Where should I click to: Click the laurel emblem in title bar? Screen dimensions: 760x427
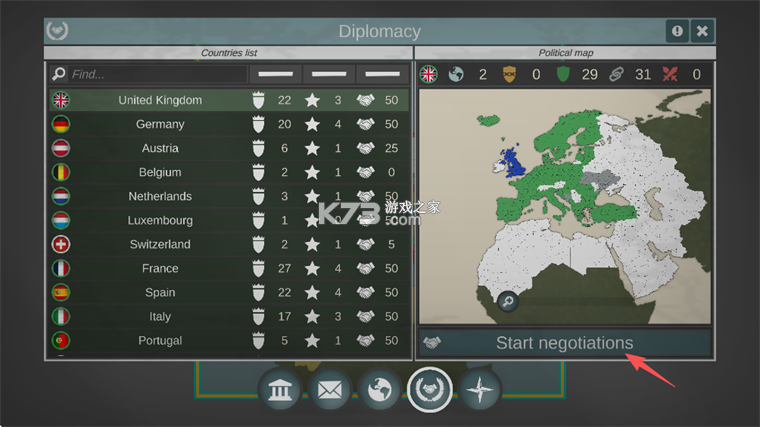(x=57, y=31)
